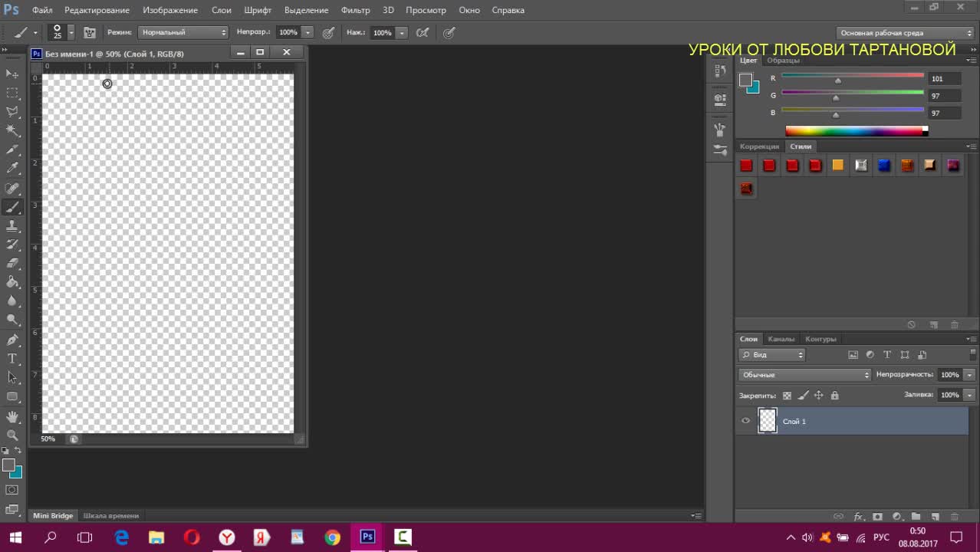
Task: Enable airbrush build-up in options bar
Action: pyautogui.click(x=423, y=33)
